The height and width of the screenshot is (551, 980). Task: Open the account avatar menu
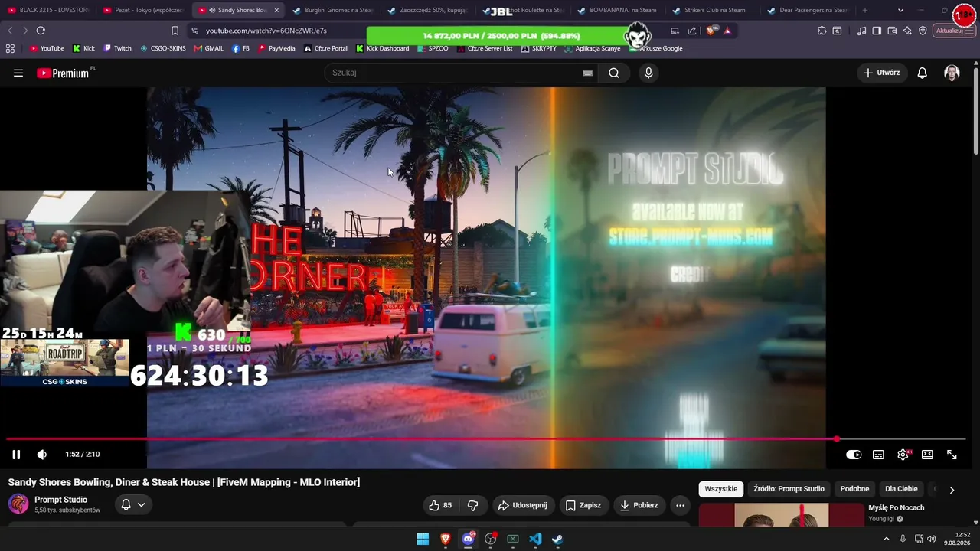pyautogui.click(x=952, y=73)
